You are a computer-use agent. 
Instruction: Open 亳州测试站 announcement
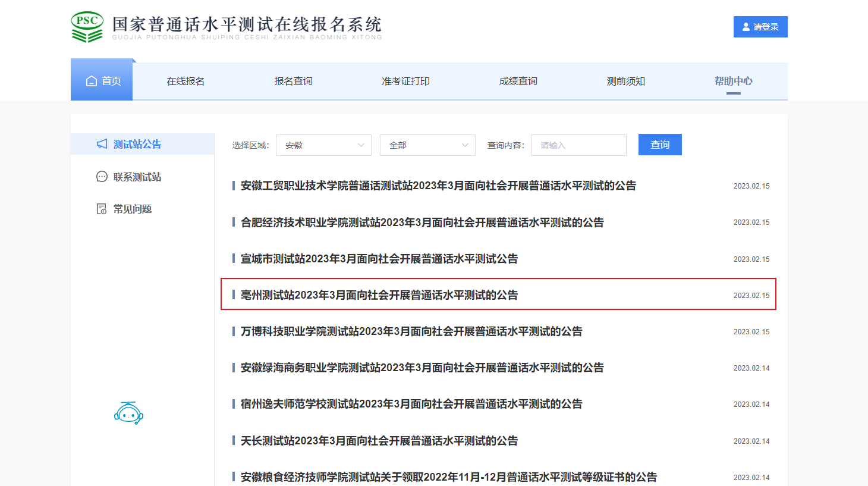379,295
